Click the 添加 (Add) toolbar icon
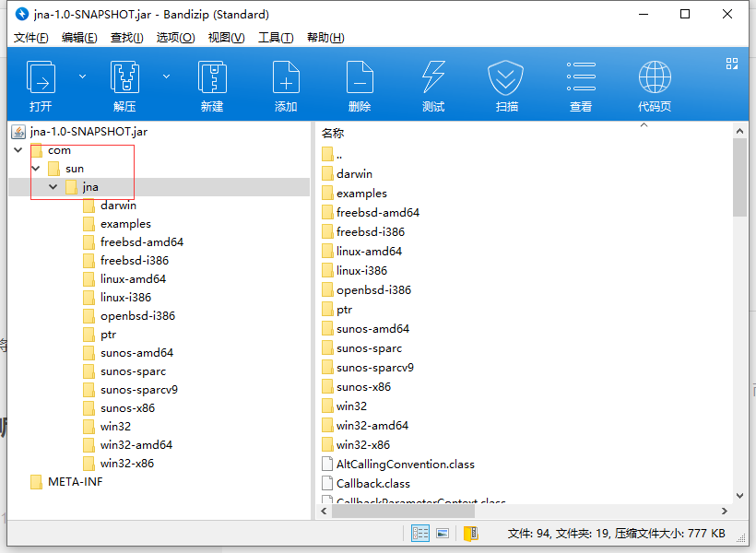Screen dimensions: 756x553 (x=286, y=76)
